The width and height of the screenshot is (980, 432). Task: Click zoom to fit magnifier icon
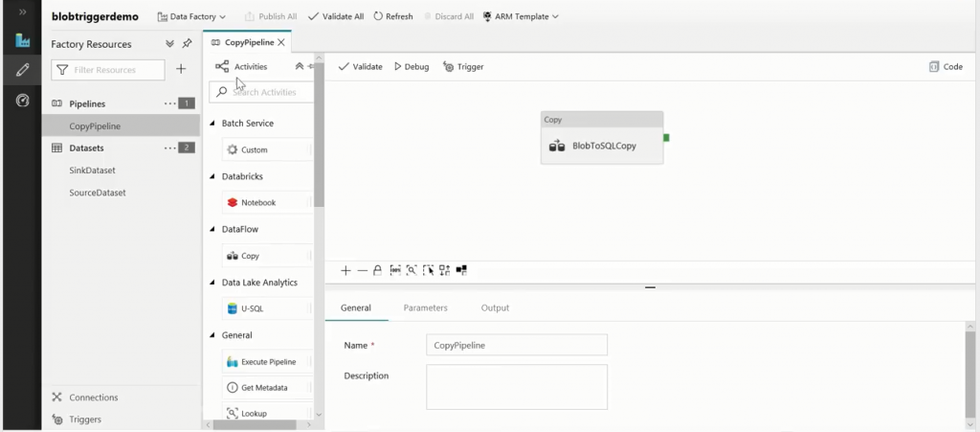point(412,270)
